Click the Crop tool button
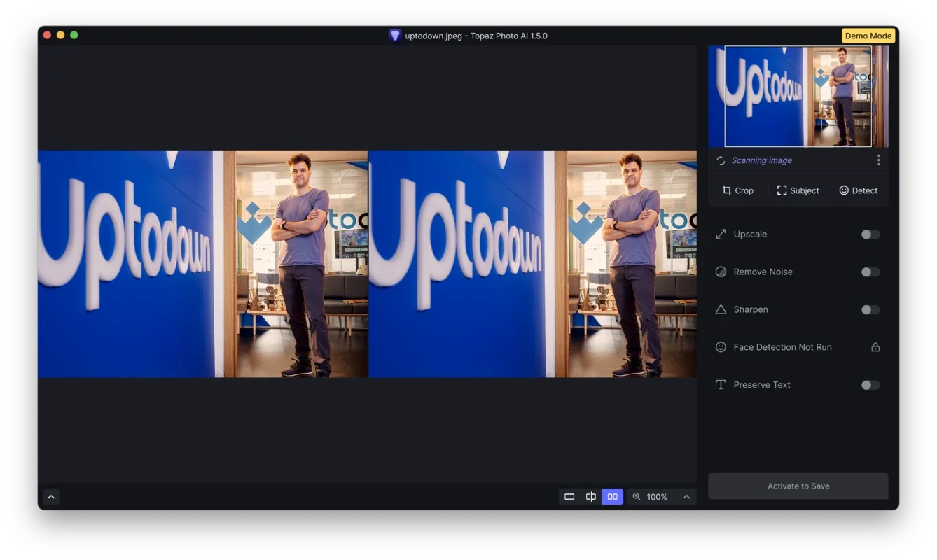The width and height of the screenshot is (937, 560). point(737,190)
